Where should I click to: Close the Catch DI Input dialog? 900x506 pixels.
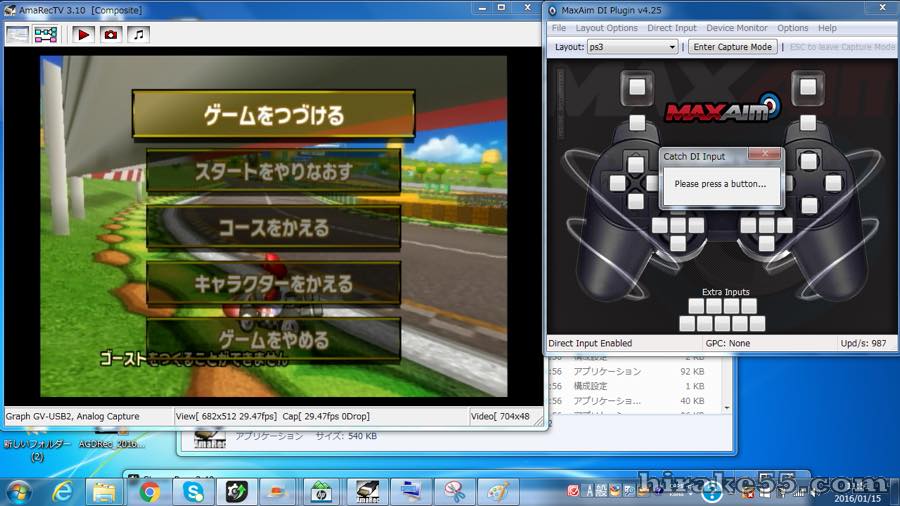click(x=765, y=154)
